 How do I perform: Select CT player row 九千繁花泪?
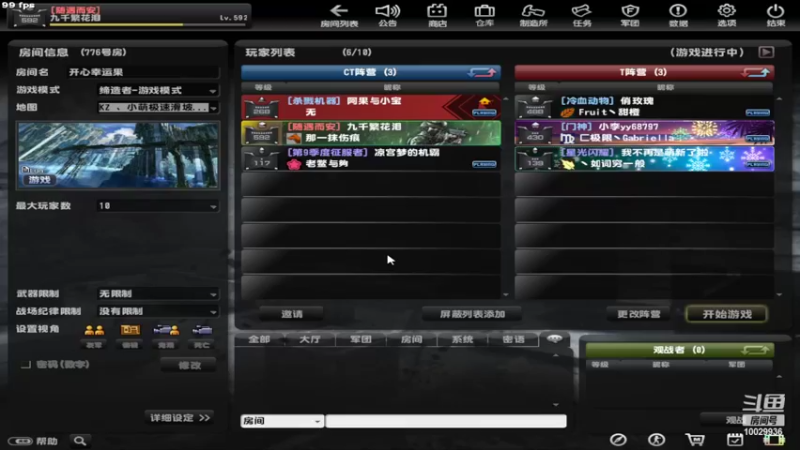[371, 133]
